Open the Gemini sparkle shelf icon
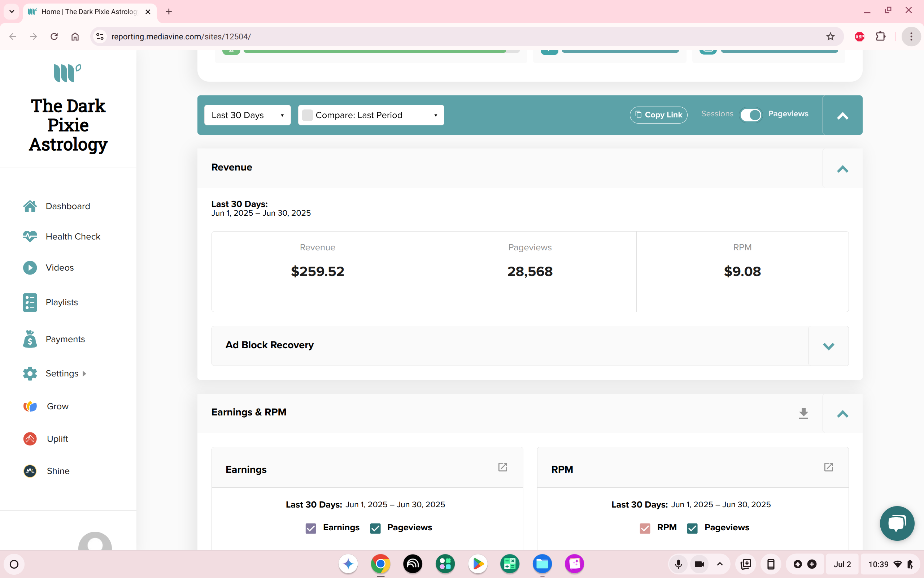This screenshot has height=578, width=924. (348, 564)
